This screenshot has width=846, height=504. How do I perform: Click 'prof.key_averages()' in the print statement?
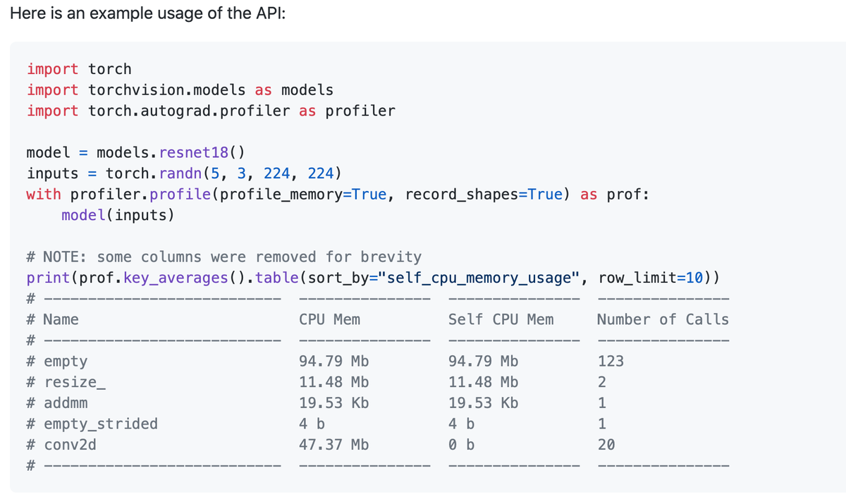tap(162, 278)
